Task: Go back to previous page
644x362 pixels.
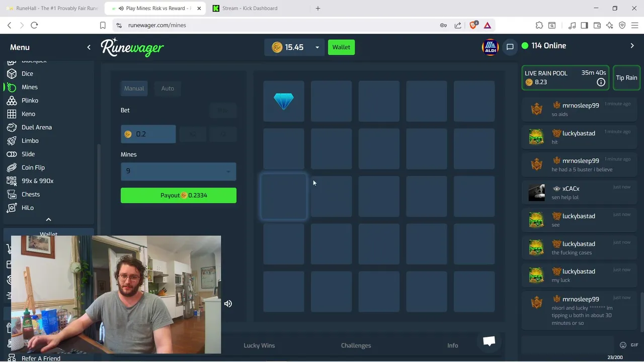Action: point(9,25)
